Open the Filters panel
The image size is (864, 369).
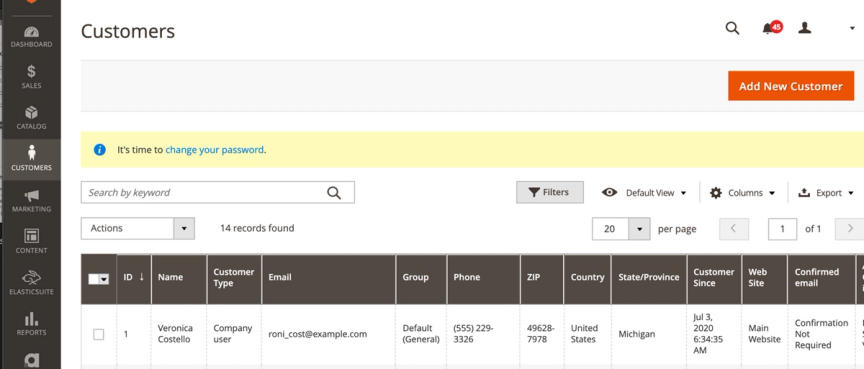click(549, 192)
